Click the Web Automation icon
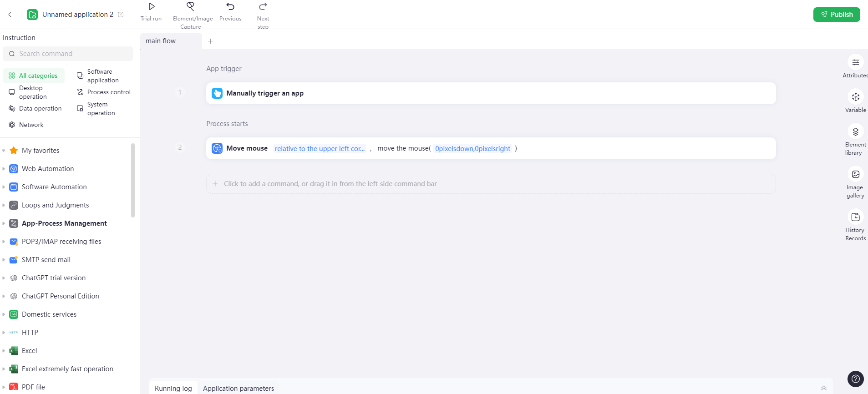This screenshot has width=868, height=394. click(x=14, y=169)
